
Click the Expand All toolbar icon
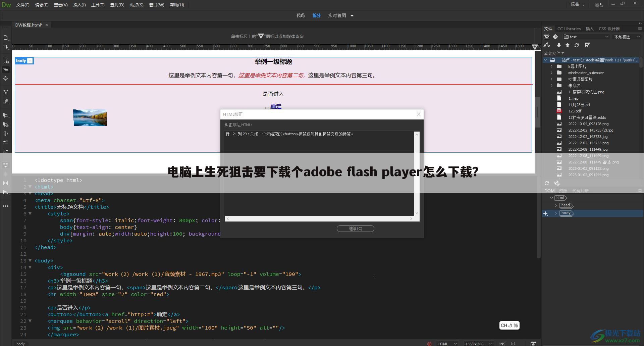[6, 92]
